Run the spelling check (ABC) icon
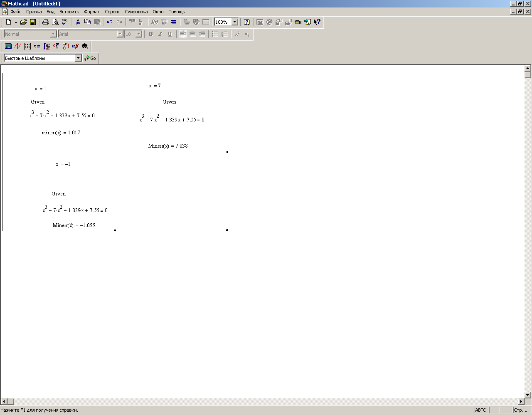The height and width of the screenshot is (415, 532). tap(64, 22)
